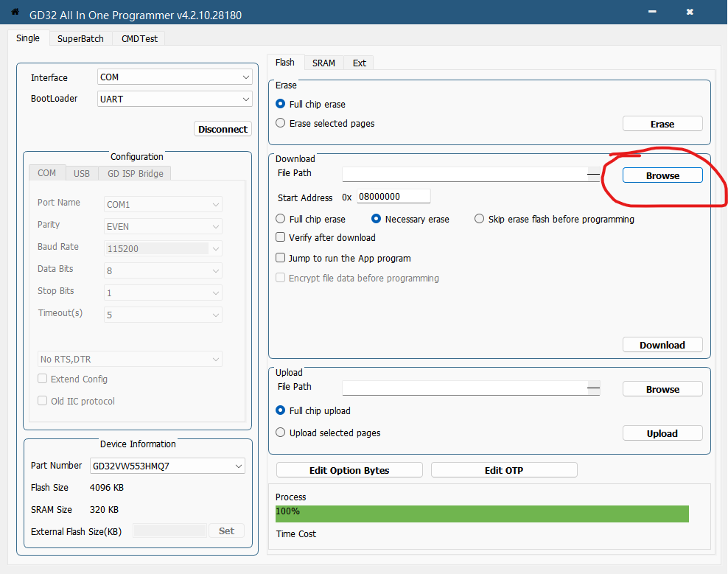Open Part Number dropdown GD32VW553HMQ7
This screenshot has height=574, width=728.
point(167,466)
